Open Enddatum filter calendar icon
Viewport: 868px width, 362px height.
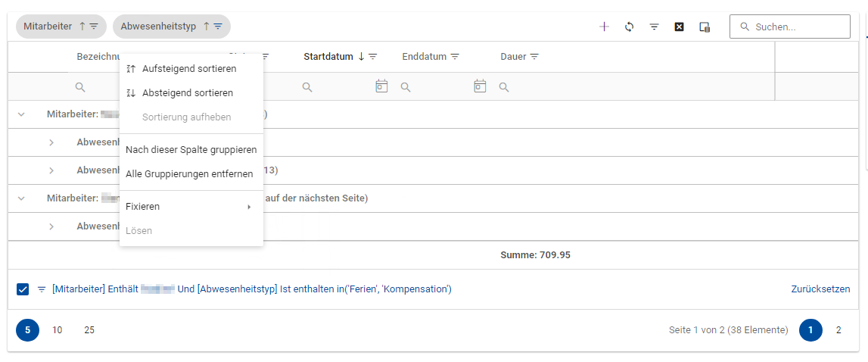pyautogui.click(x=480, y=86)
